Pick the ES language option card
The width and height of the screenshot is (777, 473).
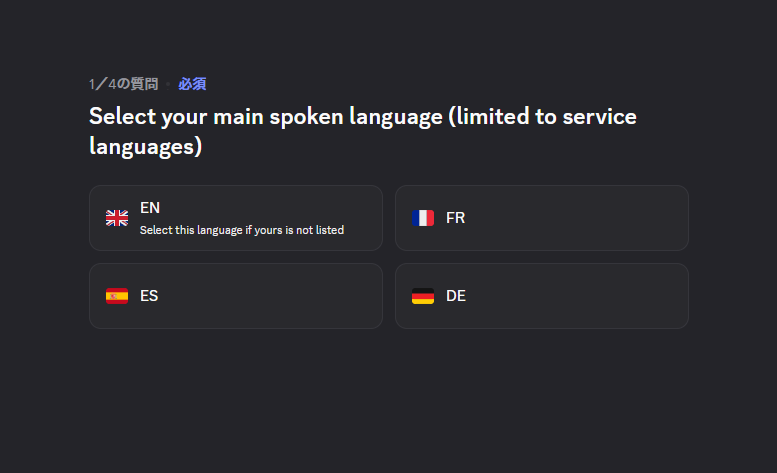click(236, 296)
